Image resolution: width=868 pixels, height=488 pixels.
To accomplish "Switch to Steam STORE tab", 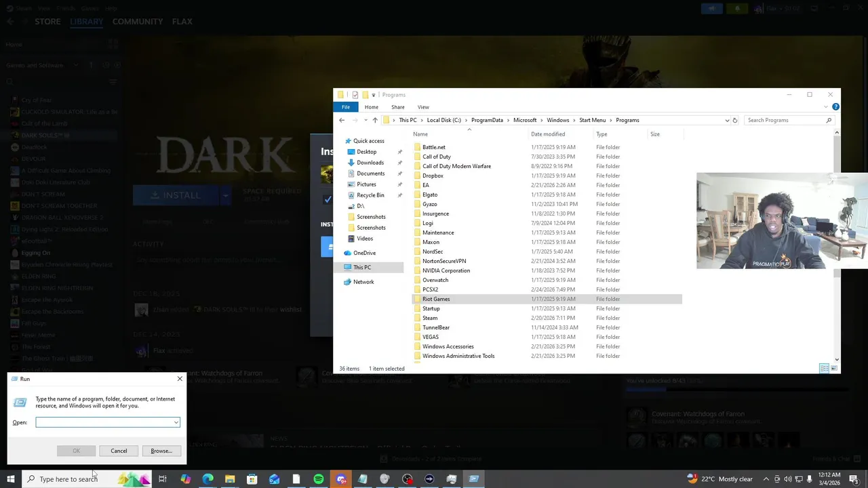I will coord(47,22).
